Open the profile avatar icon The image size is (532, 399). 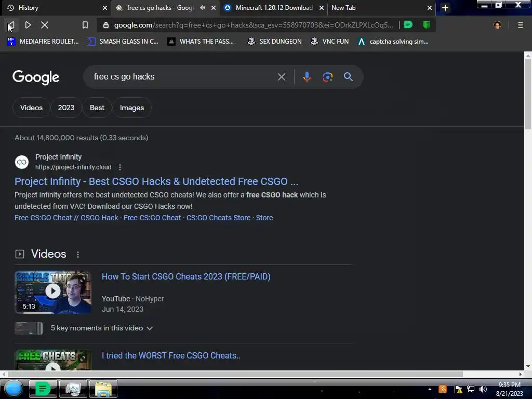tap(497, 25)
